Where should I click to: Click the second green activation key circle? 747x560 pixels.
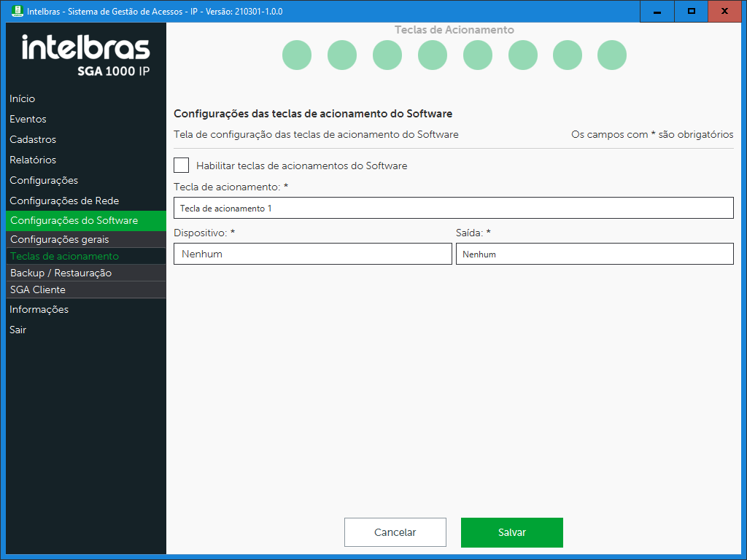click(x=342, y=55)
